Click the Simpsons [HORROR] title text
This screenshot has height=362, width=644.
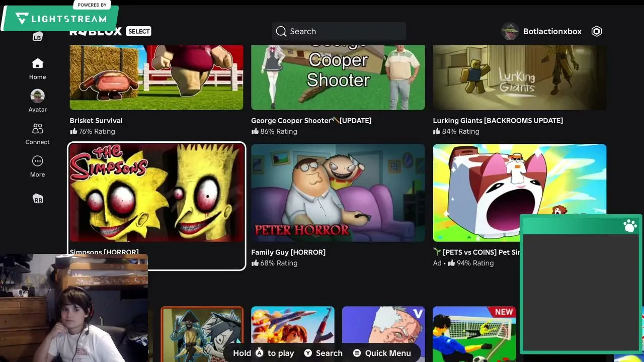(104, 252)
